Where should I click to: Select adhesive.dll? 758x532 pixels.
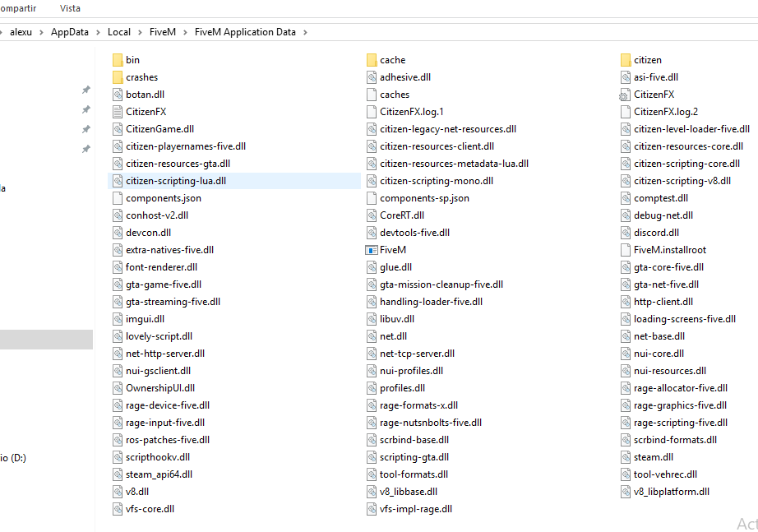click(x=407, y=76)
